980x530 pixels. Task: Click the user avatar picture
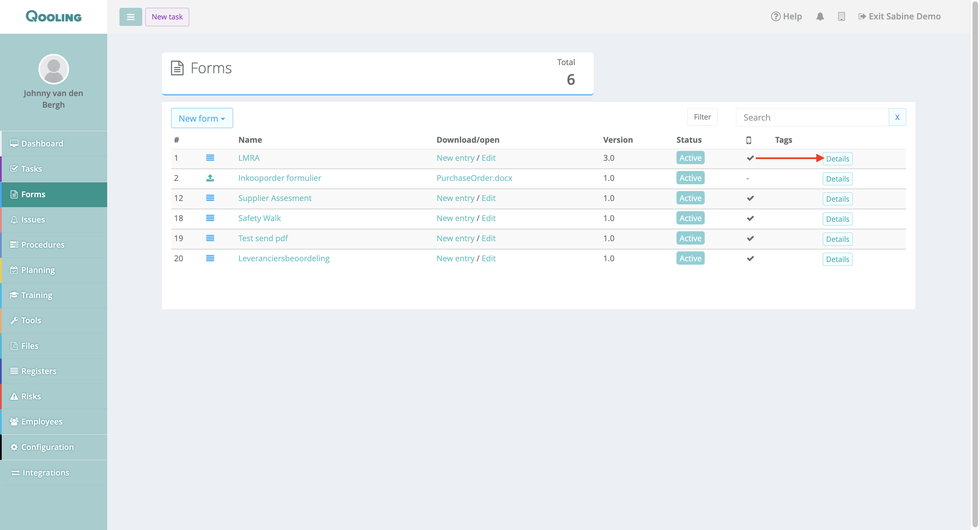(x=54, y=69)
